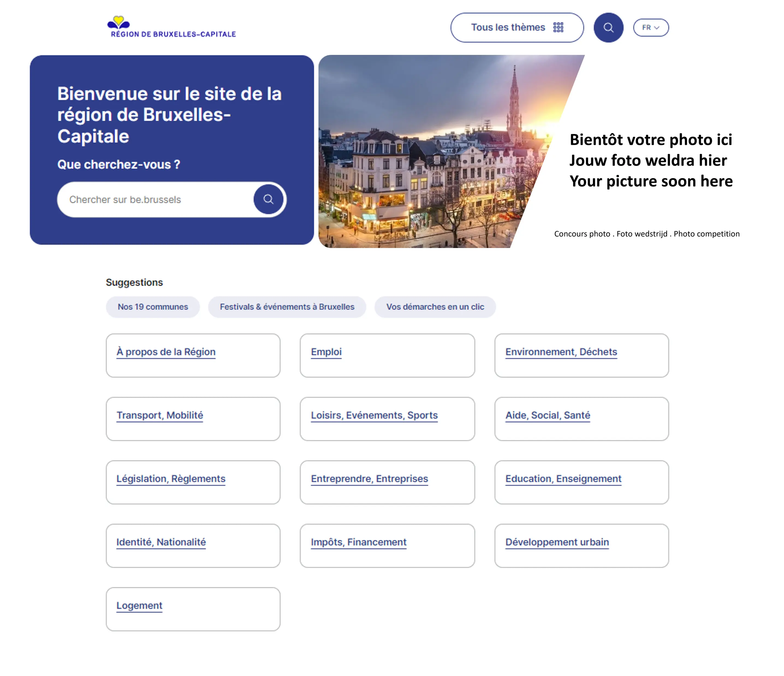Image resolution: width=784 pixels, height=676 pixels.
Task: Open Législation, Règlements theme
Action: tap(171, 479)
